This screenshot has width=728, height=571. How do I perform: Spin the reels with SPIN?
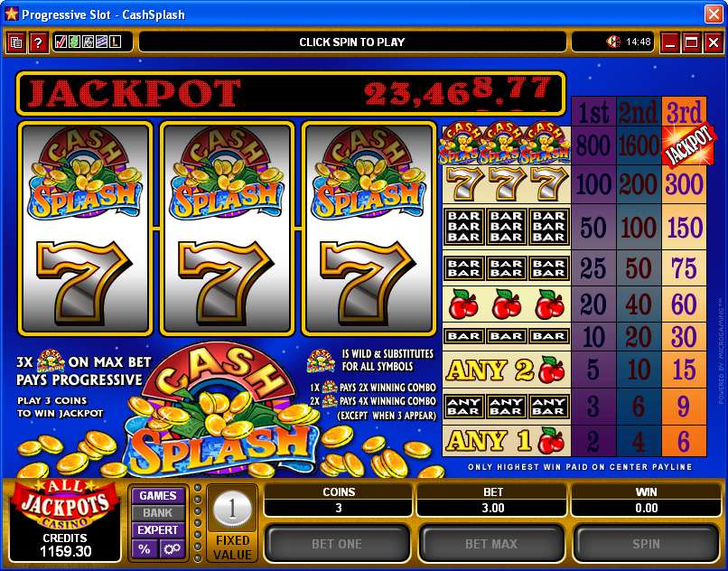pos(647,544)
